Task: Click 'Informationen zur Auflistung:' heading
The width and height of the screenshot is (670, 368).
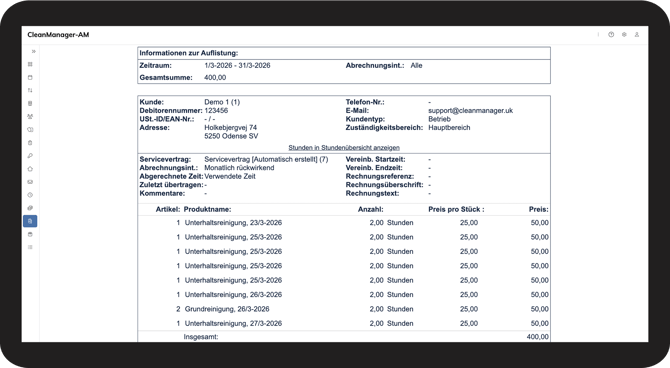Action: point(189,53)
